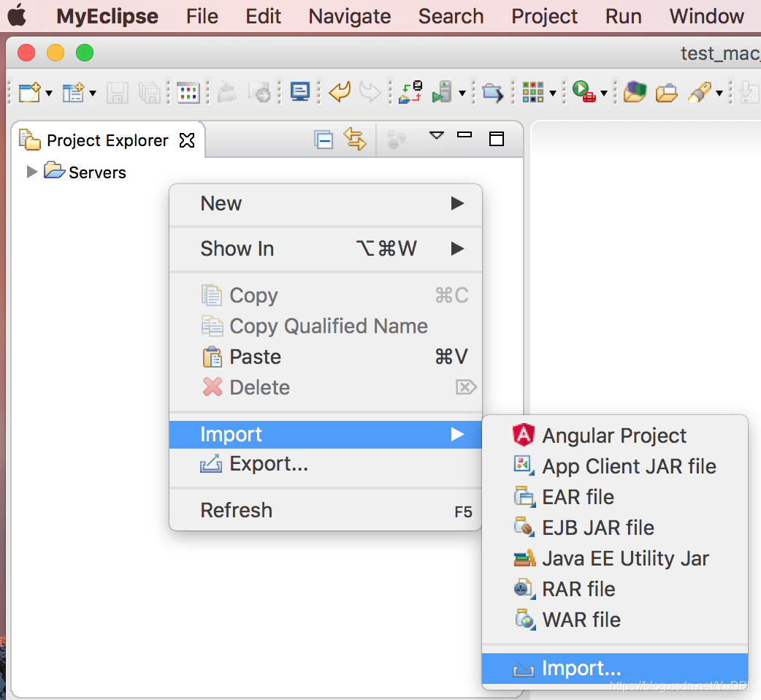The height and width of the screenshot is (700, 761).
Task: Click the yellow back arrow toolbar icon
Action: [340, 92]
